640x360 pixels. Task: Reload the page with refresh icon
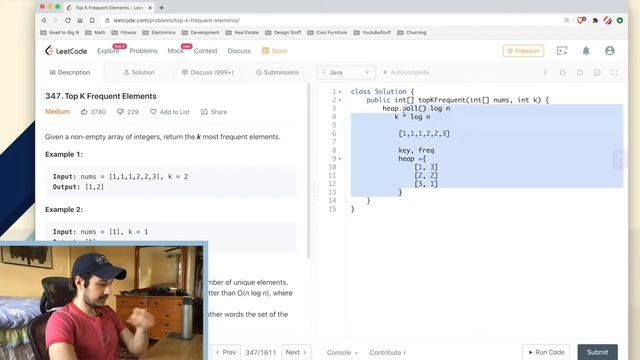[68, 20]
